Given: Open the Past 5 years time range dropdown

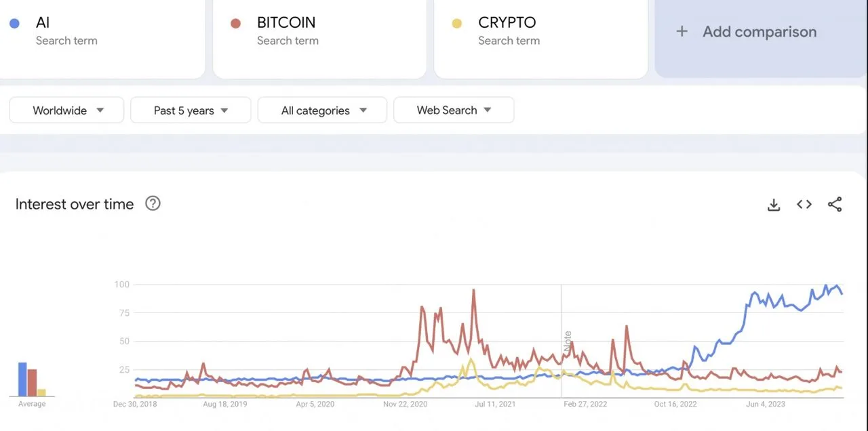Looking at the screenshot, I should [190, 110].
